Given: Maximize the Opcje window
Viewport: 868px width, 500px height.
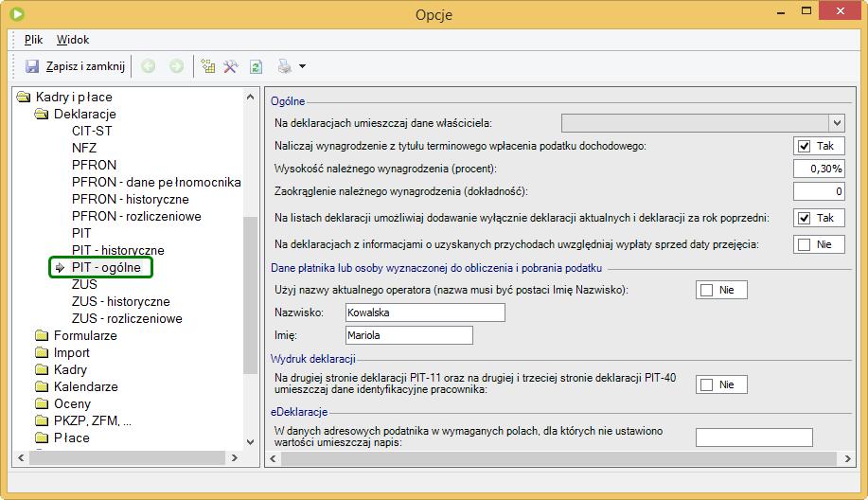Looking at the screenshot, I should tap(806, 11).
